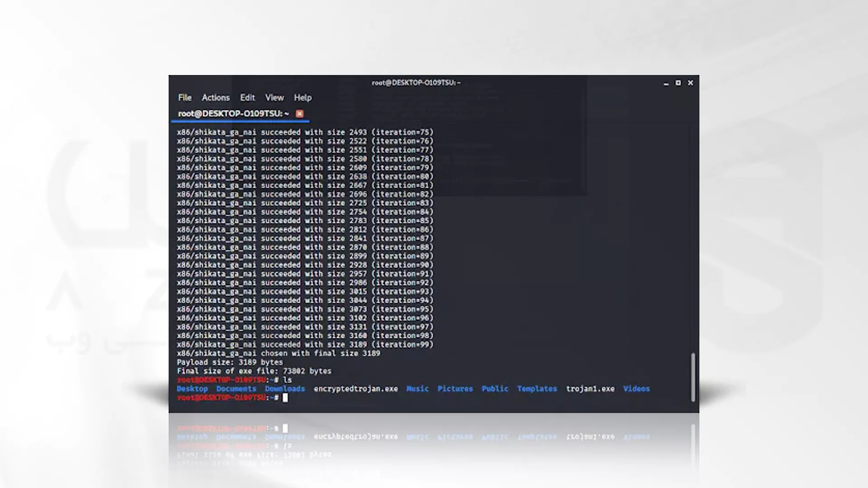868x488 pixels.
Task: Click the terminal cursor at the last prompt
Action: pyautogui.click(x=285, y=398)
